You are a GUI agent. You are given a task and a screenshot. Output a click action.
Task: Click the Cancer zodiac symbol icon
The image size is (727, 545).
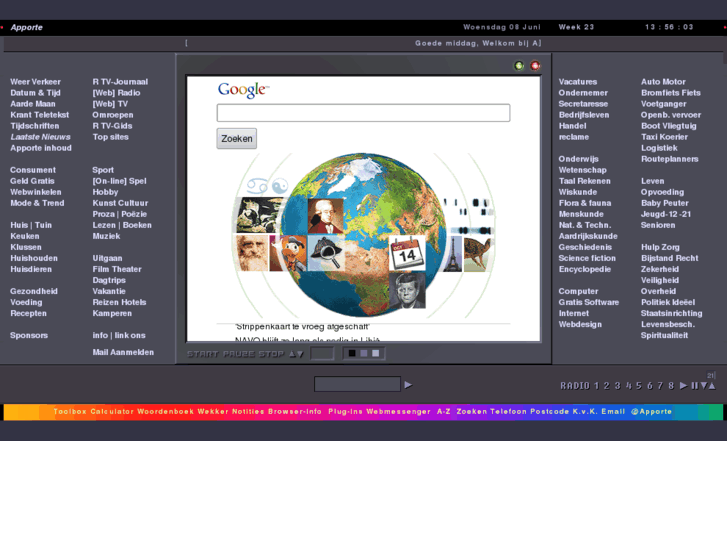(x=256, y=186)
